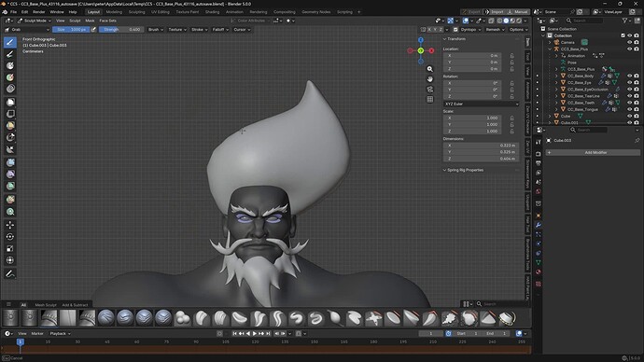Toggle the Collection exclude checkbox
This screenshot has height=362, width=644.
(x=623, y=35)
